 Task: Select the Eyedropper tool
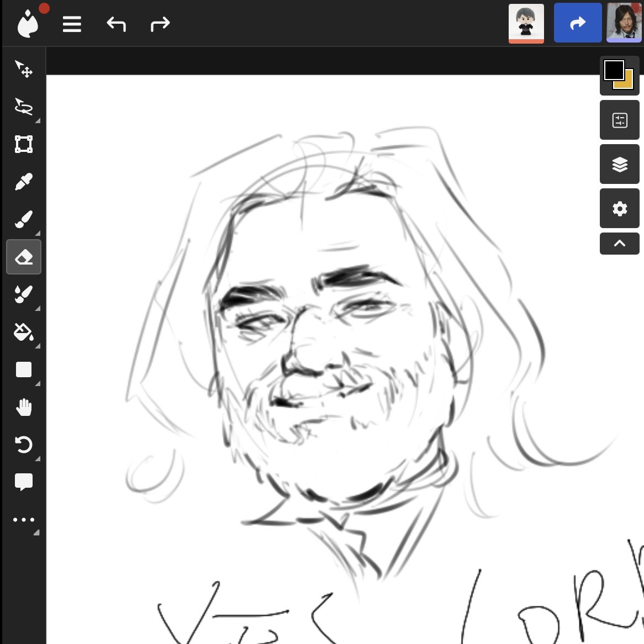click(24, 182)
